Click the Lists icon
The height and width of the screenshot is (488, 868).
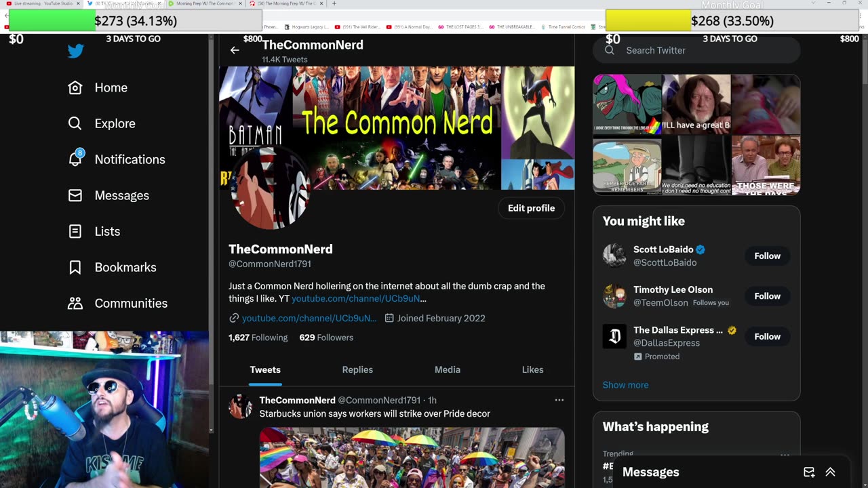(x=75, y=231)
